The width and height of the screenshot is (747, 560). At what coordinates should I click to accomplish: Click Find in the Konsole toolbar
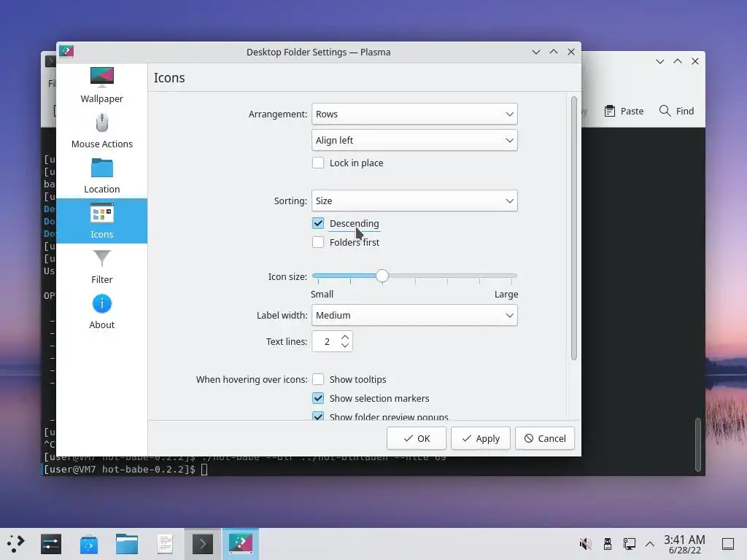pos(676,111)
